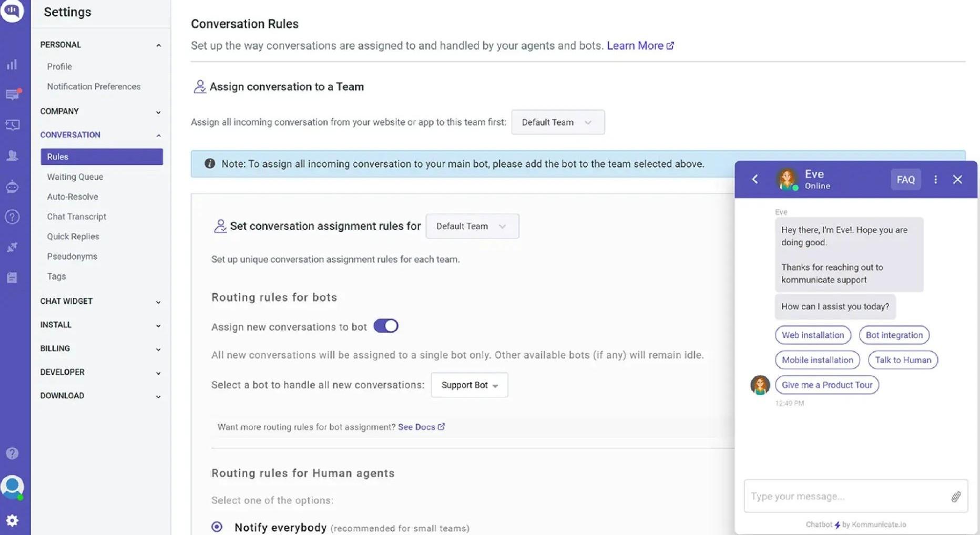Choose the Mobile installation quick reply
This screenshot has width=980, height=535.
pos(817,360)
